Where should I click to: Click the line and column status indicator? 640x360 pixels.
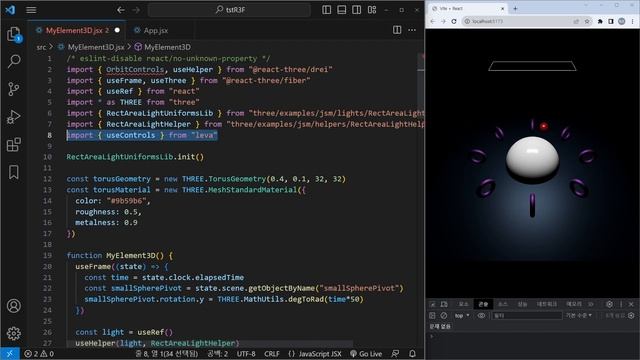(167, 353)
